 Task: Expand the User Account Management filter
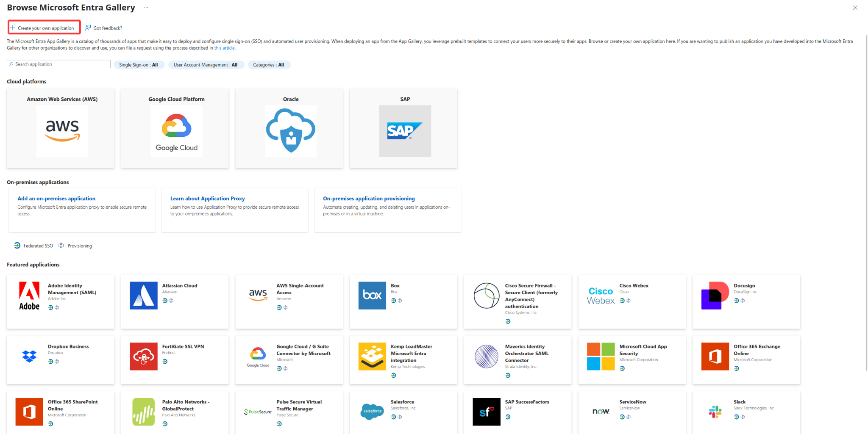(206, 65)
